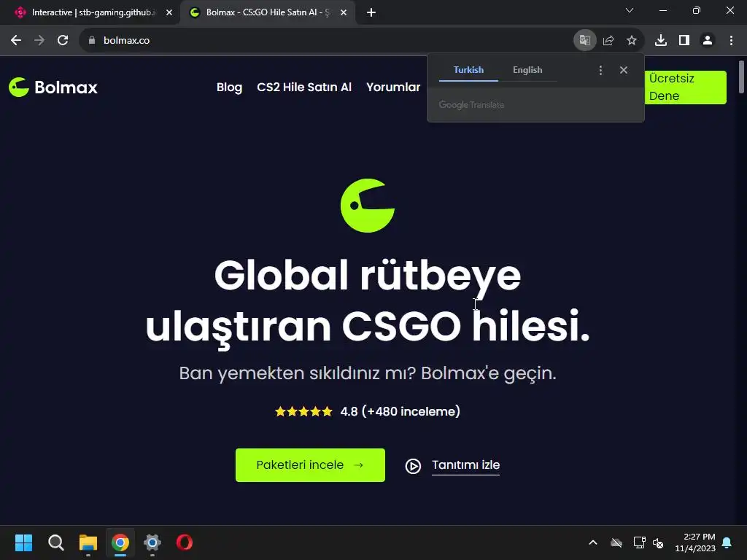Open translate options three-dot menu
Viewport: 747px width, 560px height.
coord(601,70)
